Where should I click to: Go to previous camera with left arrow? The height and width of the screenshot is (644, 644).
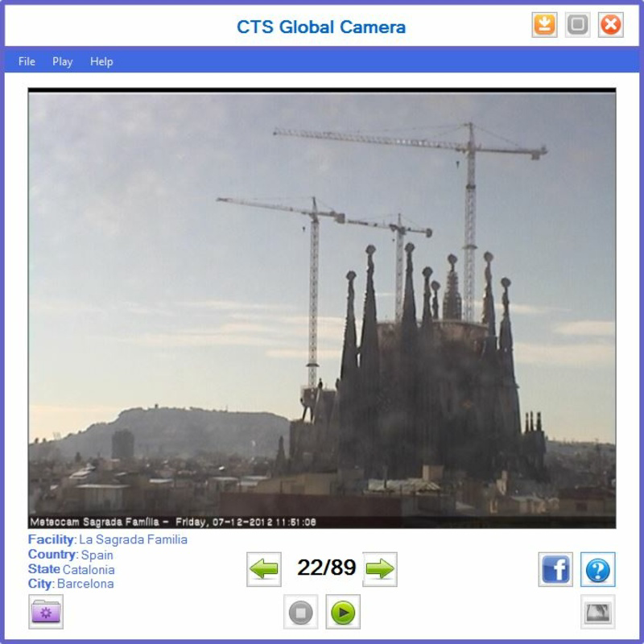pyautogui.click(x=264, y=569)
